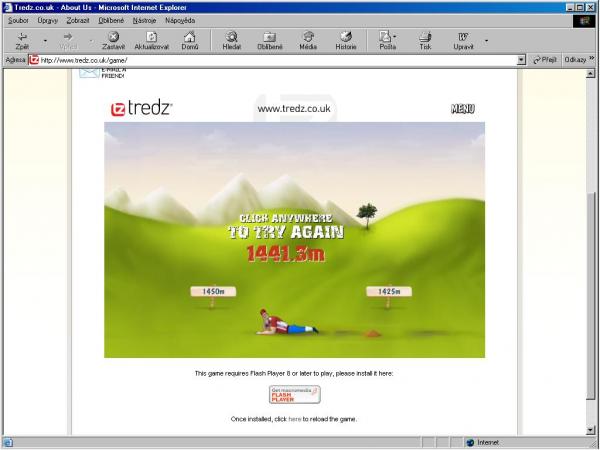Viewport: 600px width, 450px height.
Task: Expand the address bar dropdown arrow
Action: coord(521,60)
